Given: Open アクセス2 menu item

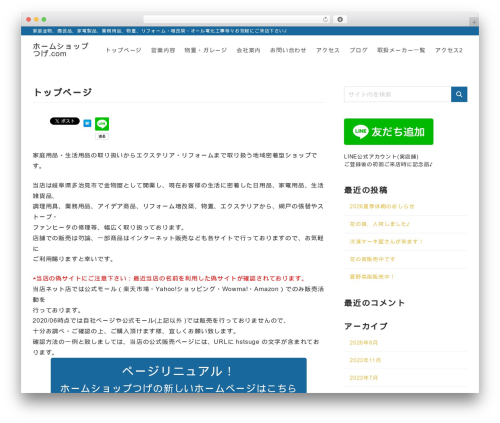Looking at the screenshot, I should pyautogui.click(x=449, y=50).
